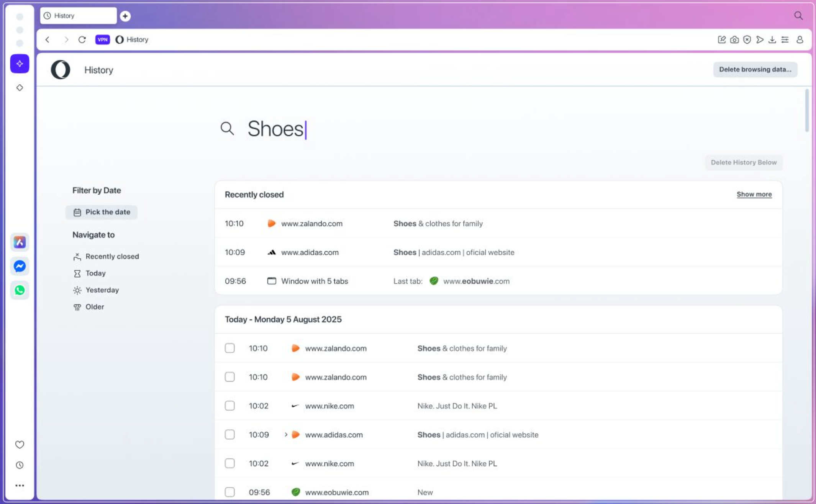Reload the History page
This screenshot has height=504, width=816.
point(82,39)
